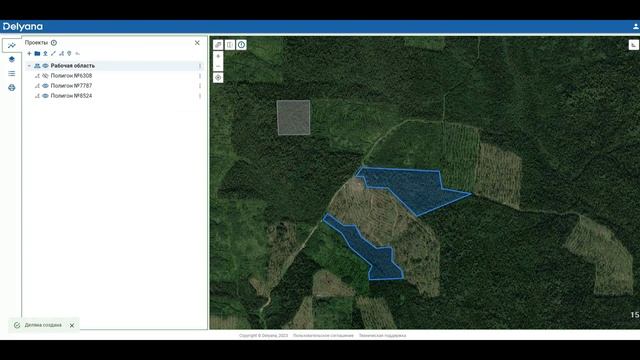Select Полигон №8524 in tree

pos(71,96)
